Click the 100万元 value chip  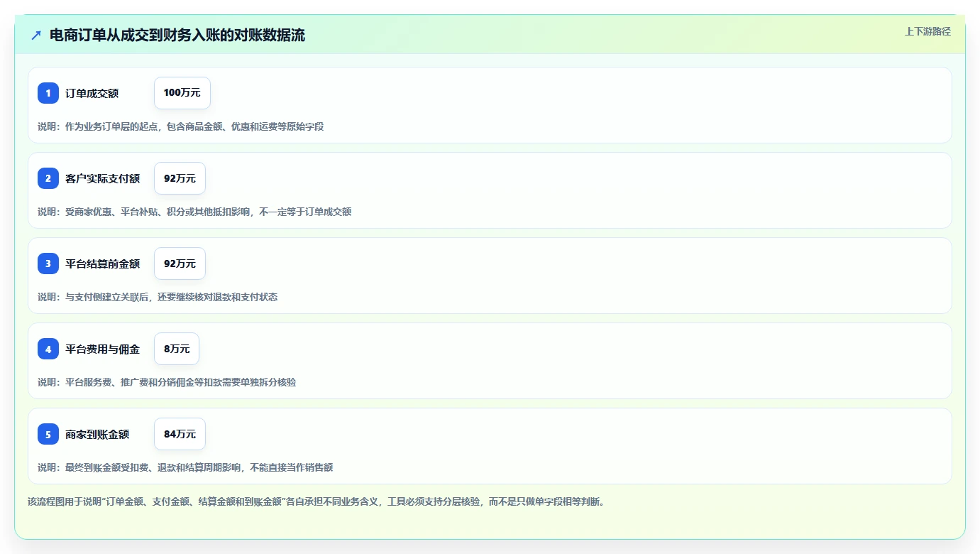(182, 93)
